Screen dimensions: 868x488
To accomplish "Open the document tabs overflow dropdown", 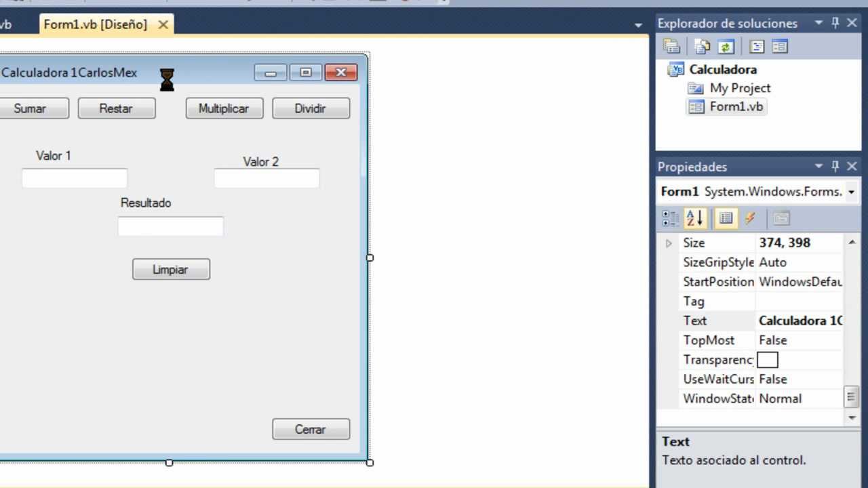I will coord(638,25).
